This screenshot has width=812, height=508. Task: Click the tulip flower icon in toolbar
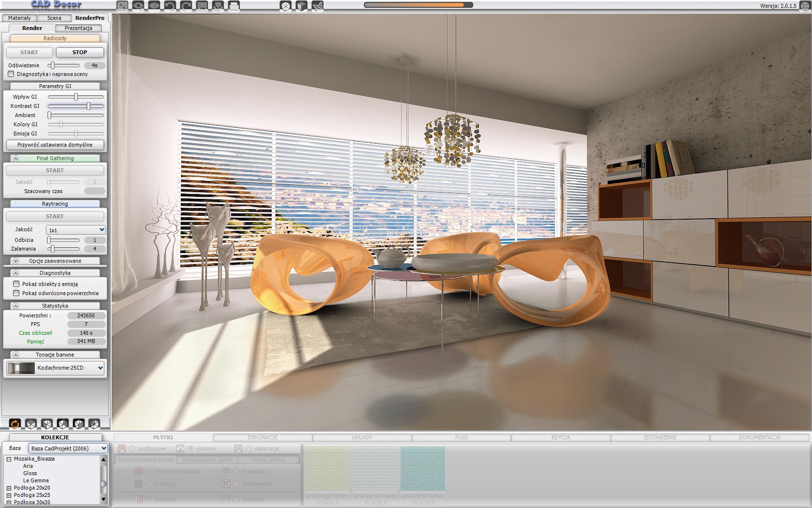217,6
